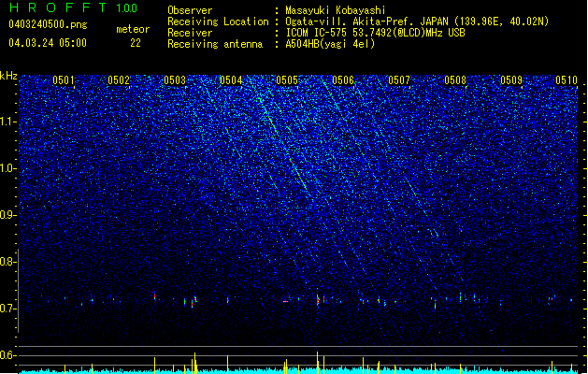
Task: Select the 0506 time marker
Action: 343,80
